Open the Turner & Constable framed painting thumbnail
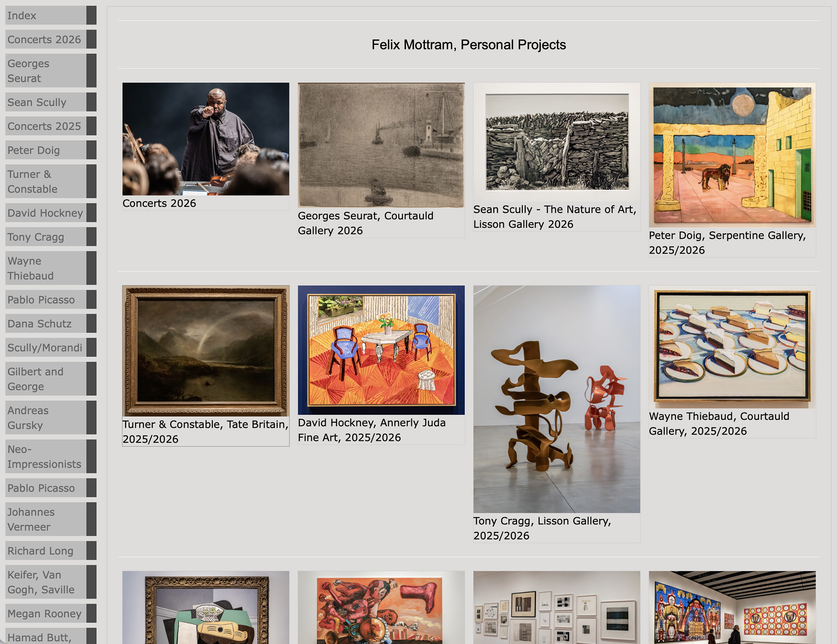 (205, 351)
